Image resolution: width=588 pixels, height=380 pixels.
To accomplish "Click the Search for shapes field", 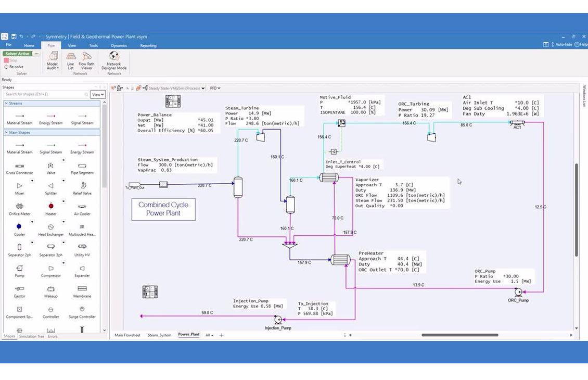I will pos(46,94).
